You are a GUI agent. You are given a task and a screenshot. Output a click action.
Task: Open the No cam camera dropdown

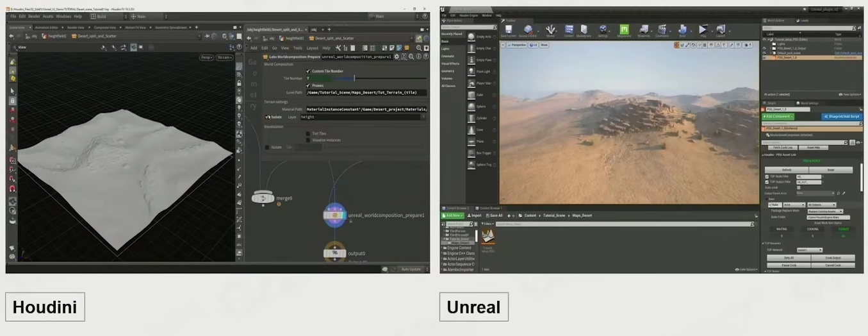pyautogui.click(x=224, y=57)
